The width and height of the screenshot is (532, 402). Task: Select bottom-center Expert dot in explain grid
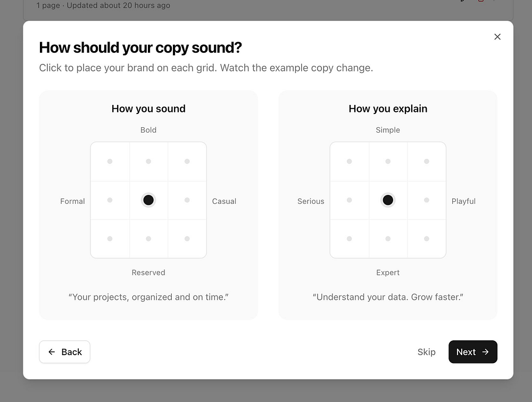click(x=388, y=239)
